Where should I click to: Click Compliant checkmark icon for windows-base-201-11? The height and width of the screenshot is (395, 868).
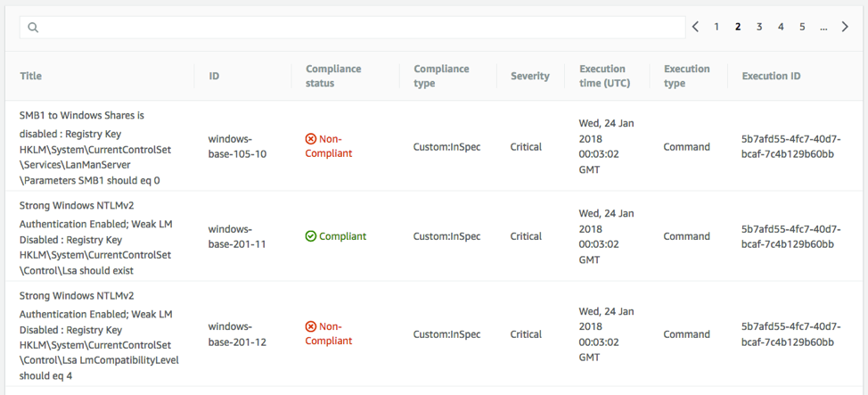311,236
